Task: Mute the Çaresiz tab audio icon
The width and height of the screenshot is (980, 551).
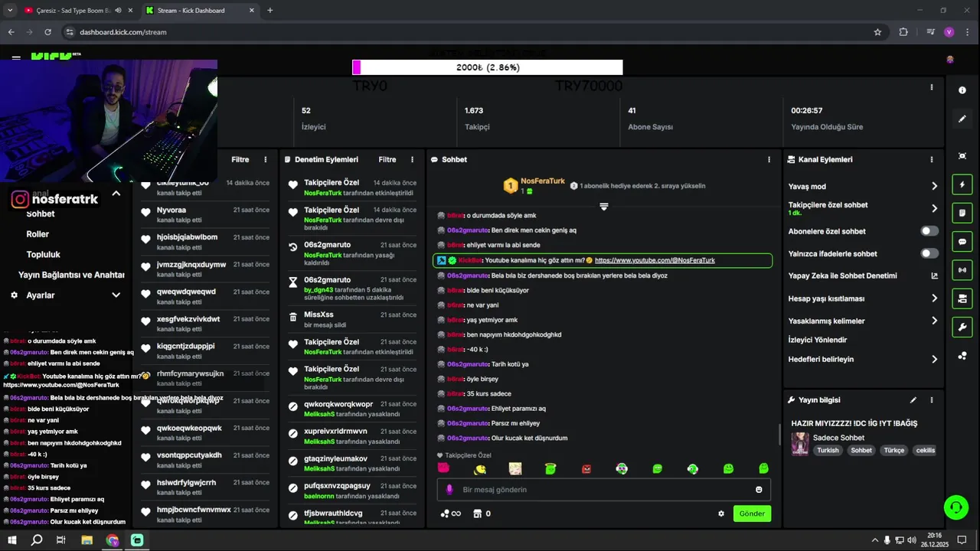Action: click(x=118, y=11)
